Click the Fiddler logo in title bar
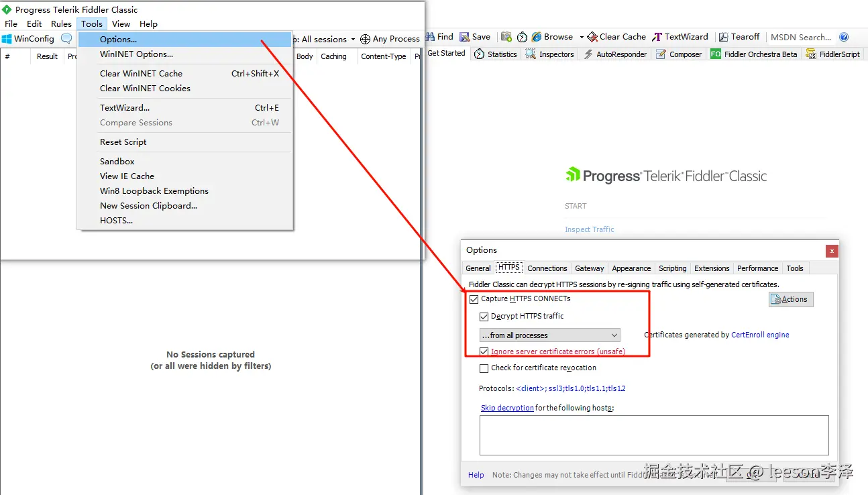The height and width of the screenshot is (495, 868). [x=7, y=9]
